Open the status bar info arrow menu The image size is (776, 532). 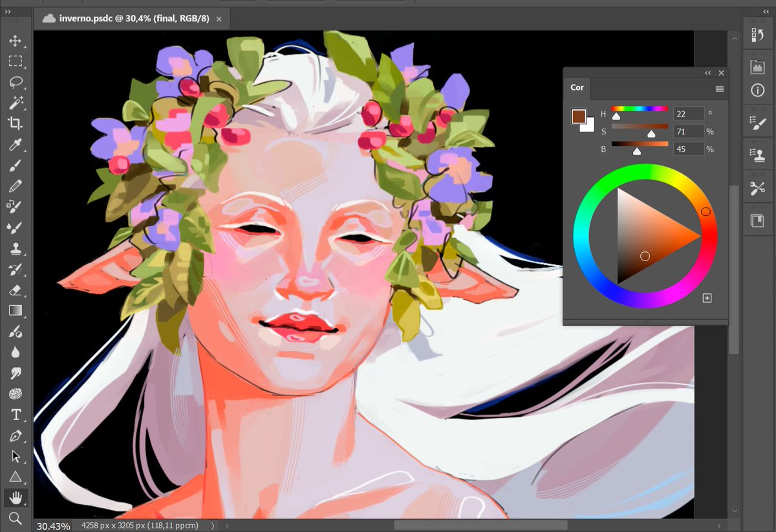pos(213,526)
